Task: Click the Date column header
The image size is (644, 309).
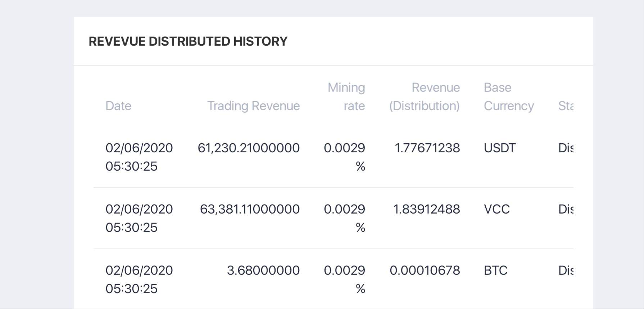Action: click(x=118, y=106)
